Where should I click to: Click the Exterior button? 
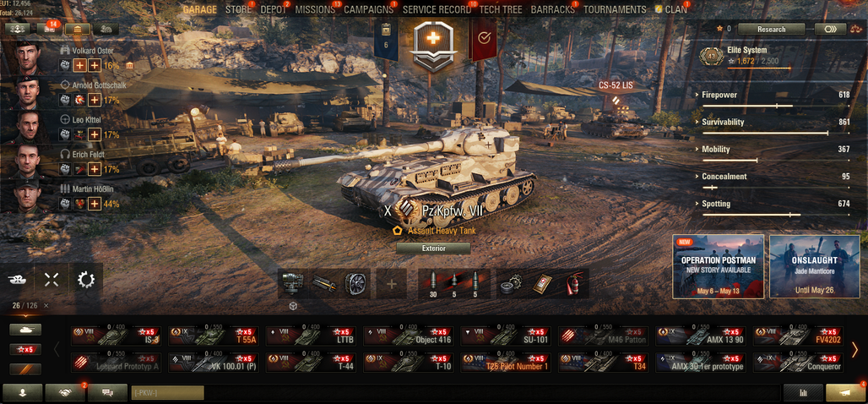[433, 248]
